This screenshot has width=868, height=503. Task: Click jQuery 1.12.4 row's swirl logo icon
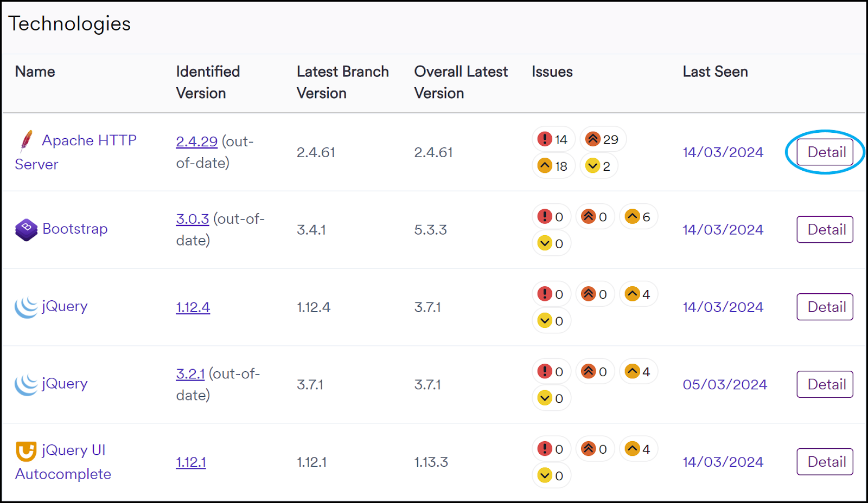pyautogui.click(x=26, y=307)
